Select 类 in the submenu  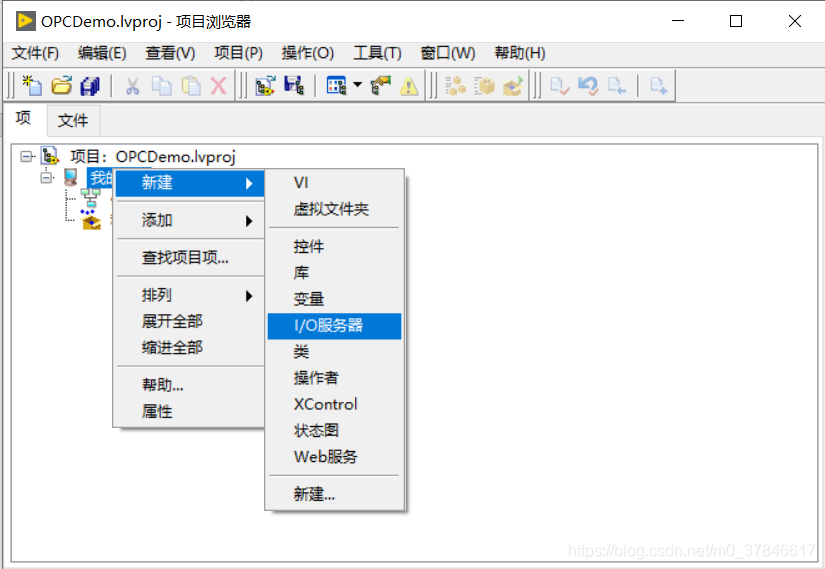[x=334, y=352]
